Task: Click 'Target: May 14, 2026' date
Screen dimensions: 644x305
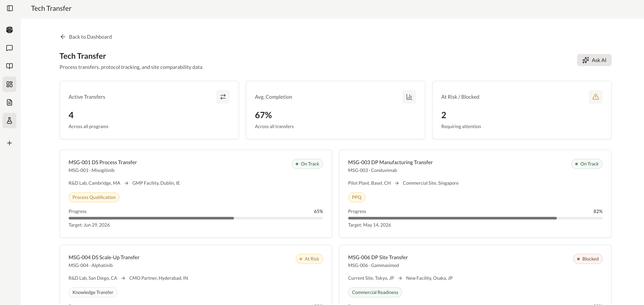Action: (x=369, y=225)
